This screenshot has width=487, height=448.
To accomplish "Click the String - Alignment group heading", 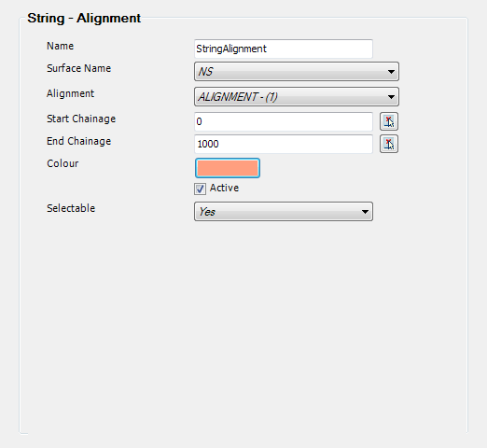I will point(84,19).
